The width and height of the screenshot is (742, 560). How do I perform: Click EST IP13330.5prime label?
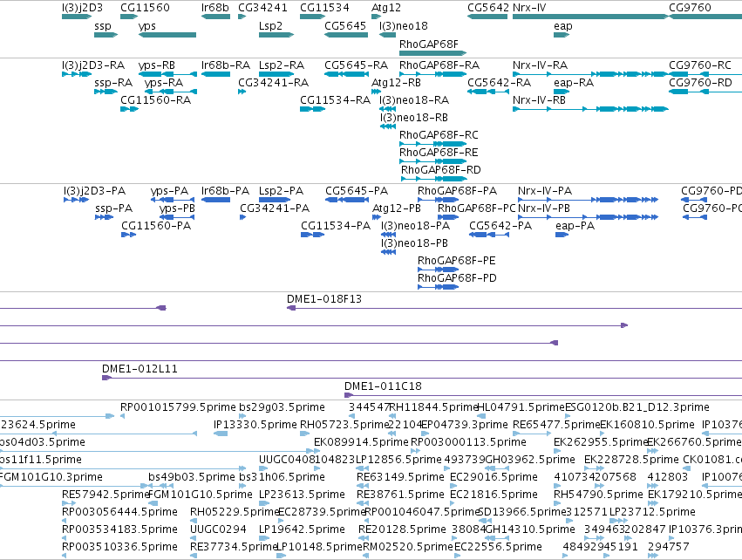click(255, 425)
